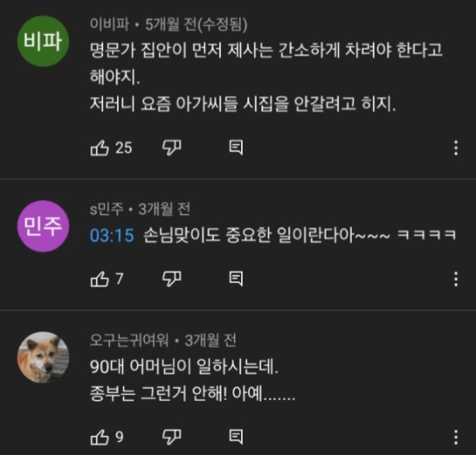Reply to the s민주 comment
Image resolution: width=476 pixels, height=455 pixels.
click(x=236, y=279)
